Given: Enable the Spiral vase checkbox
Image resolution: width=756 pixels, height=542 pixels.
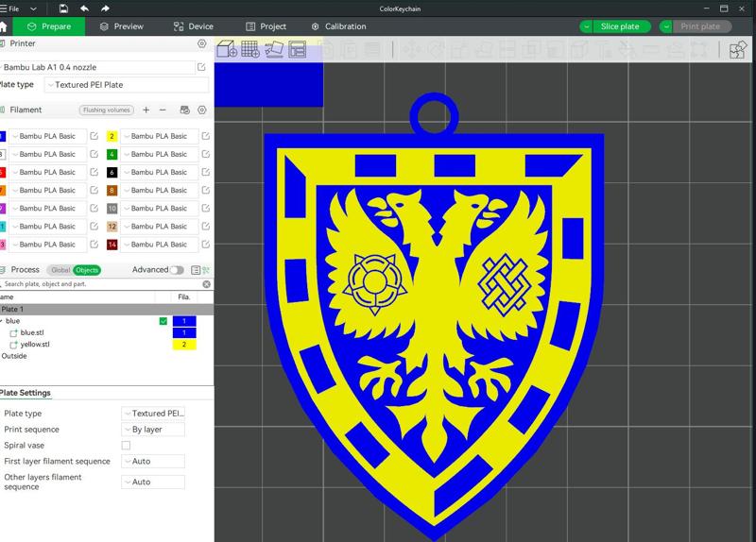Looking at the screenshot, I should (126, 445).
